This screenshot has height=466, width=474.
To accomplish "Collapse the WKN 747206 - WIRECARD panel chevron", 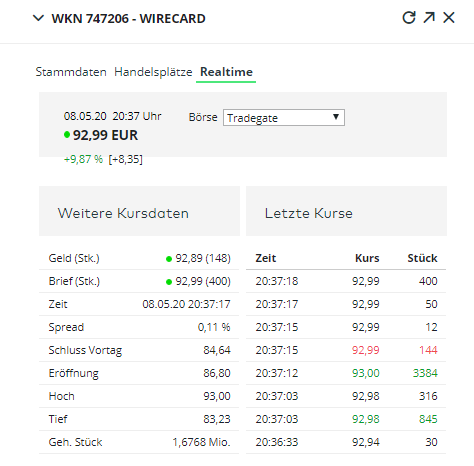I will click(39, 18).
